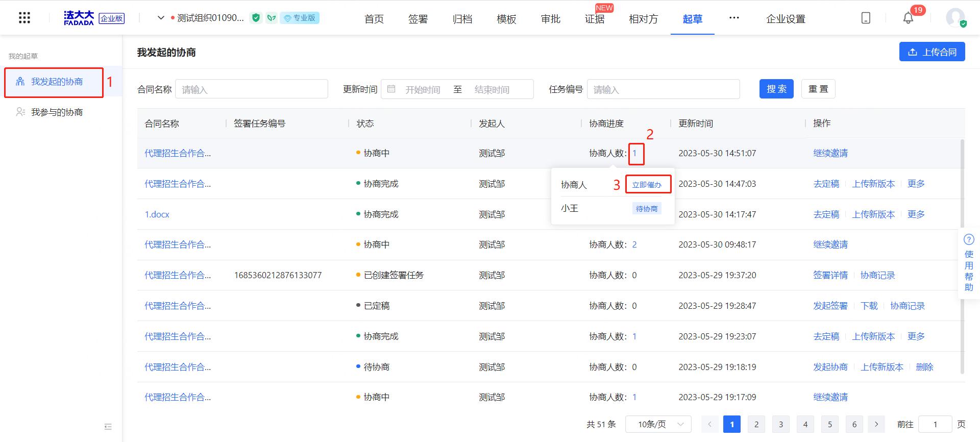Go to page 6

854,424
